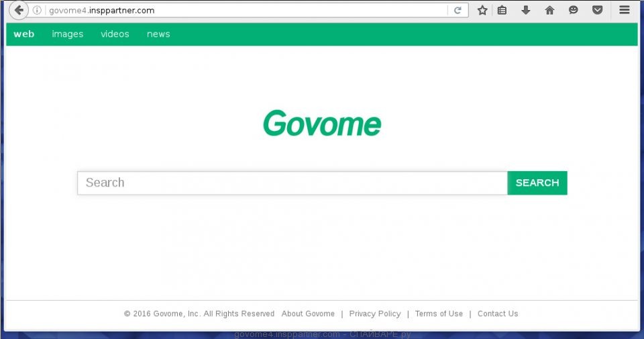Visit the Contact Us link

(x=498, y=313)
